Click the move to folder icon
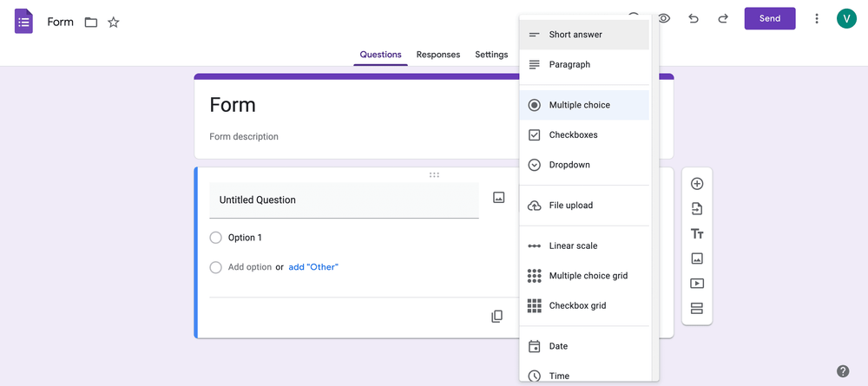Viewport: 868px width, 386px height. (91, 23)
